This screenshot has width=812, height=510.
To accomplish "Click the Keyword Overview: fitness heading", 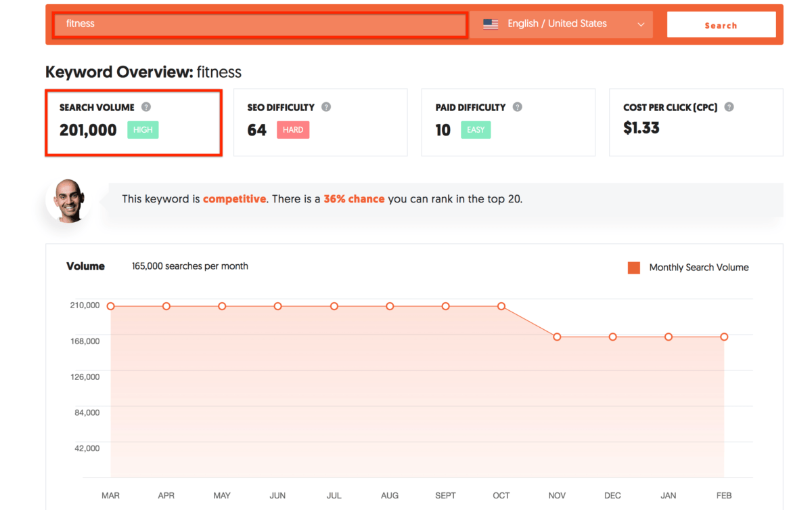I will [x=143, y=72].
